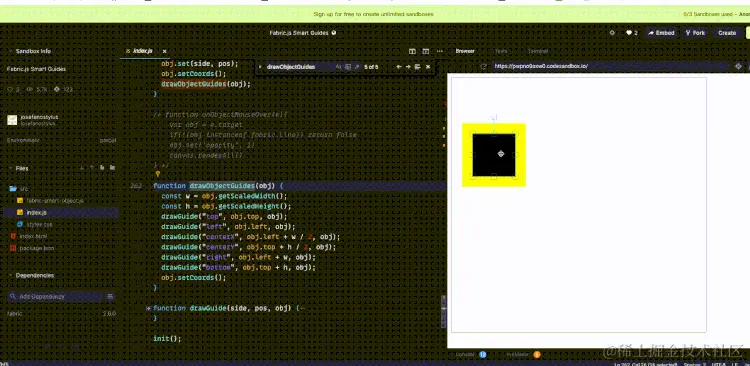Click the new folder icon in Files header
Screen dimensions: 750x366
(112, 168)
